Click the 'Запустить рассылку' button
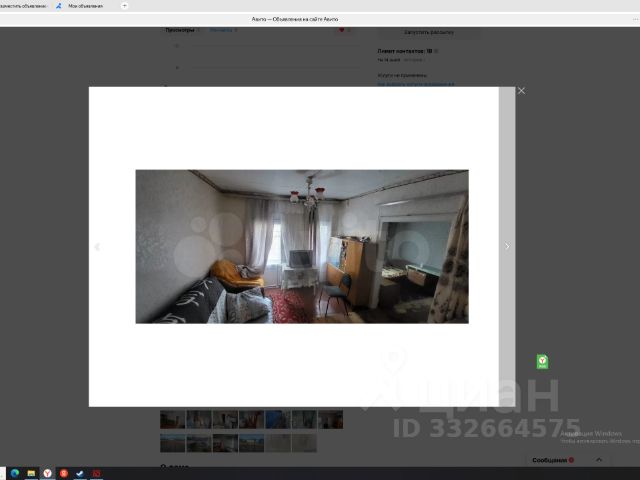Viewport: 640px width, 480px height. 429,32
